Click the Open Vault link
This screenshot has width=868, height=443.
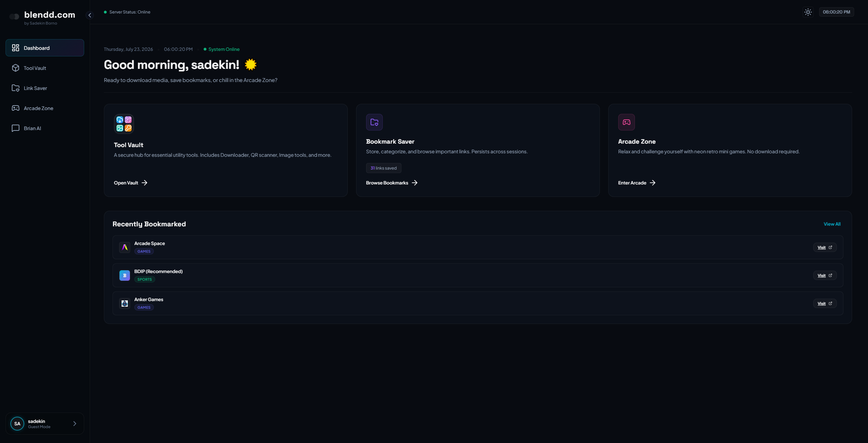[x=131, y=183]
